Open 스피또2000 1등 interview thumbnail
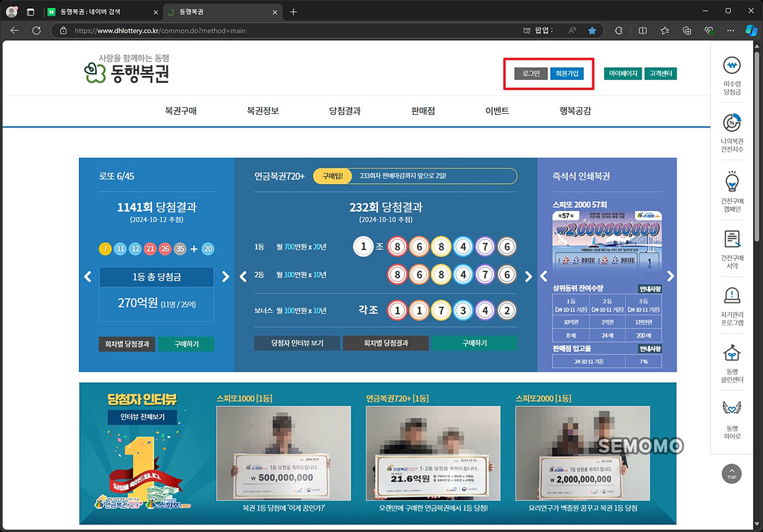 tap(583, 453)
